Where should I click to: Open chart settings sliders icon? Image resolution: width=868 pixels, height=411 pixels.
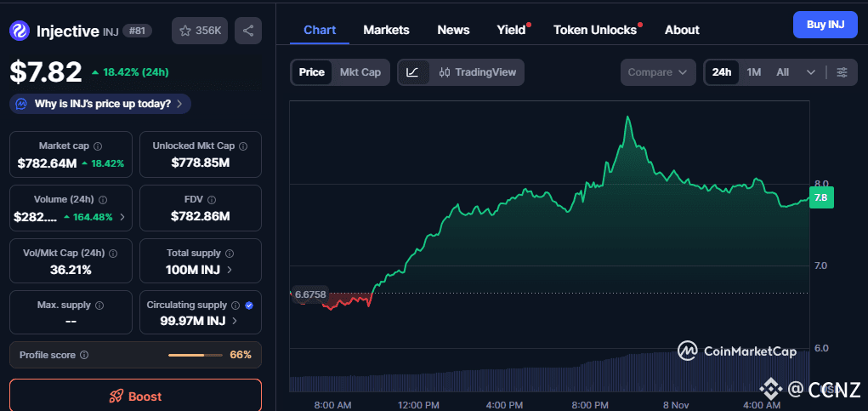click(x=842, y=72)
